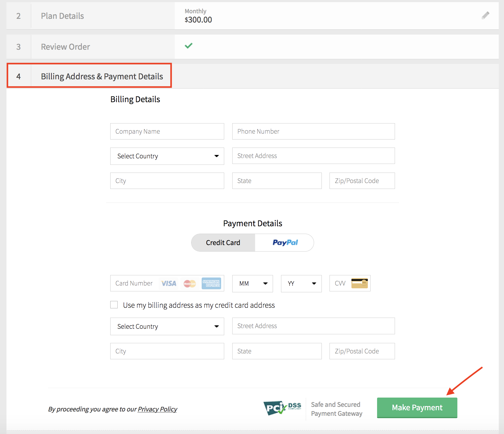Switch payment method to PayPal
504x434 pixels.
(x=285, y=243)
